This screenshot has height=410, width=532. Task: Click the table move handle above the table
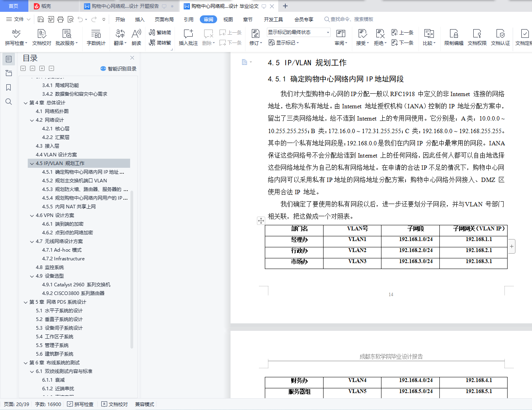[x=261, y=221]
